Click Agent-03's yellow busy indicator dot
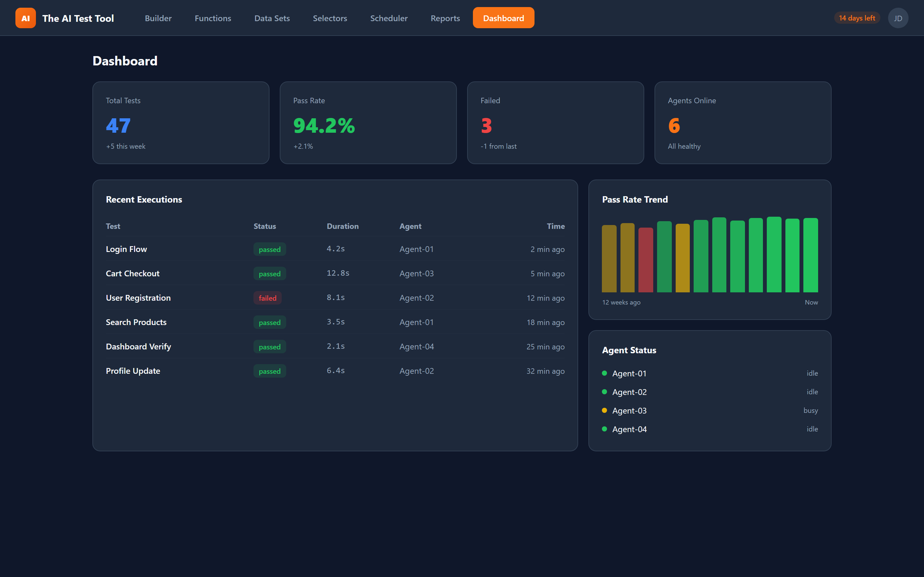The height and width of the screenshot is (577, 924). [604, 410]
